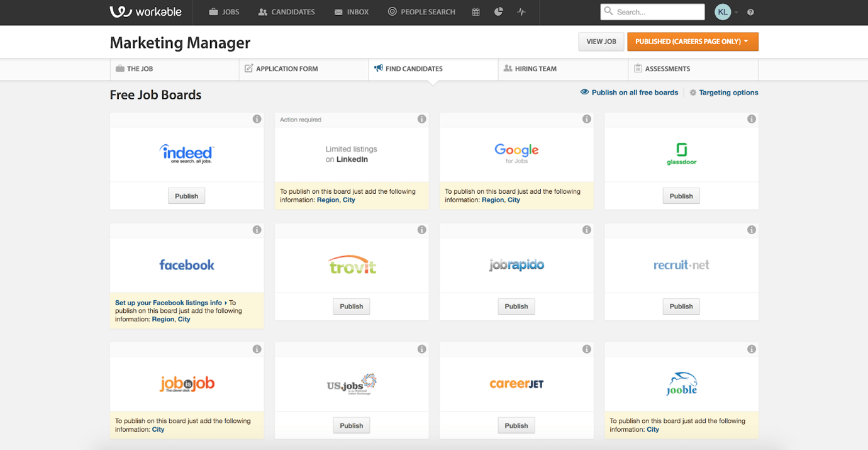Screen dimensions: 868x450
Task: Publish the job on Jobrapido
Action: point(516,307)
